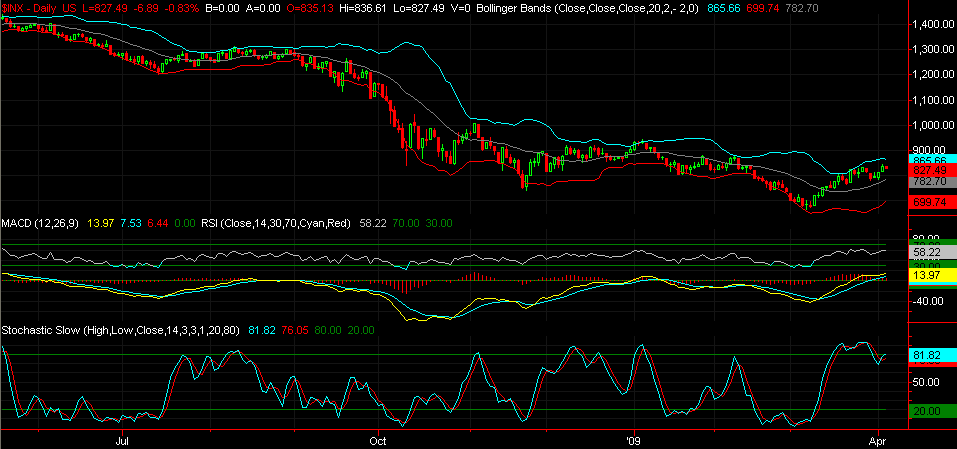This screenshot has height=449, width=957.
Task: Click the red 827.49 price tag on the axis
Action: (932, 170)
